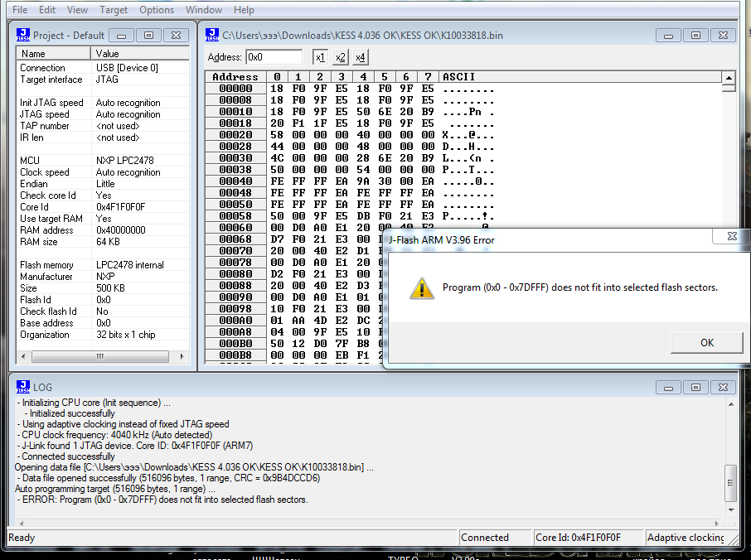Open the Edit menu
751x560 pixels.
(47, 10)
